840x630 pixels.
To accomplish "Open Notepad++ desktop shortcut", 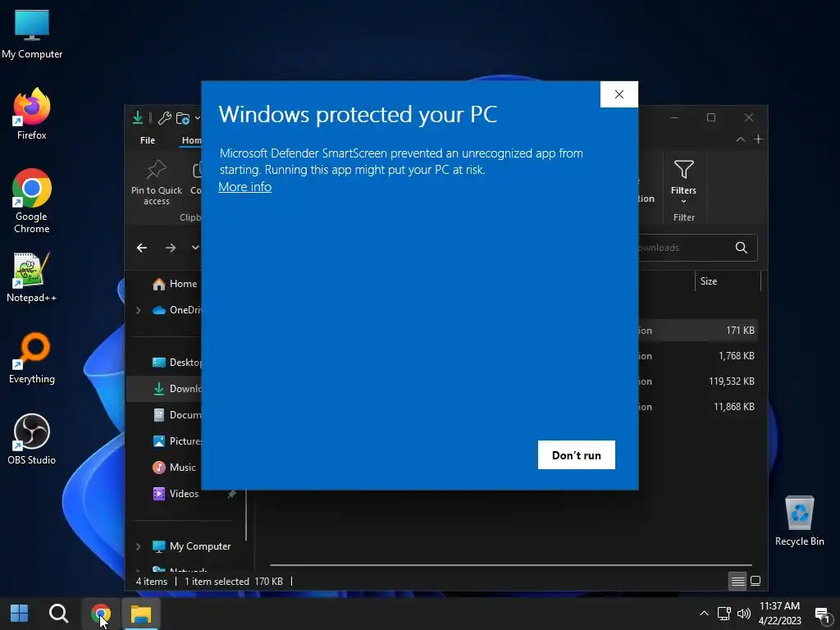I will point(32,277).
